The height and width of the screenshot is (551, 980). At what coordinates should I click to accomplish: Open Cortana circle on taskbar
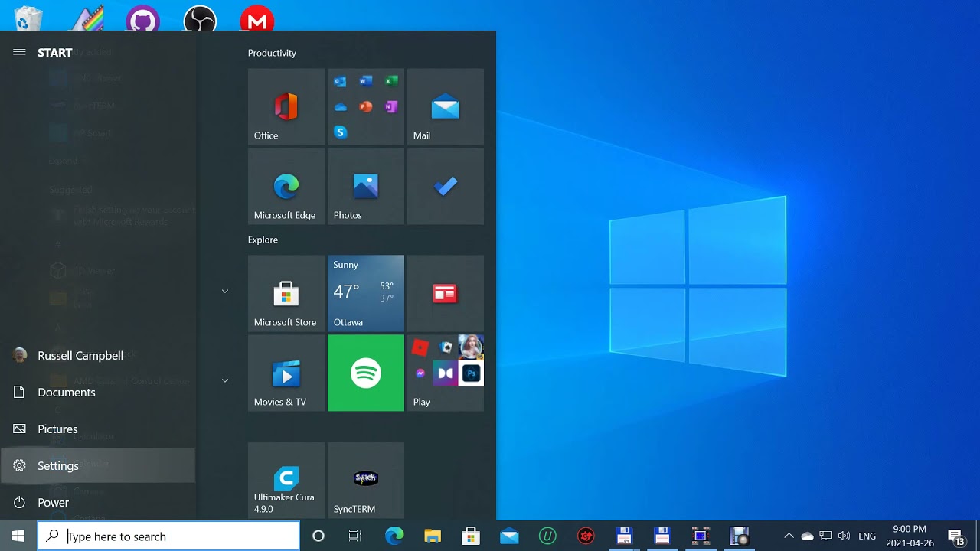(x=318, y=536)
